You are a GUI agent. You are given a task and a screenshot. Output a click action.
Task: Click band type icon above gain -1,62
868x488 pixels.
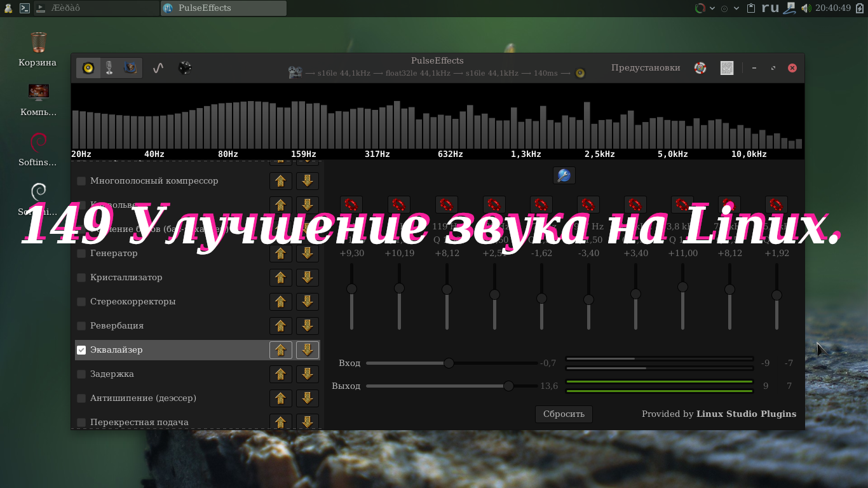point(541,204)
